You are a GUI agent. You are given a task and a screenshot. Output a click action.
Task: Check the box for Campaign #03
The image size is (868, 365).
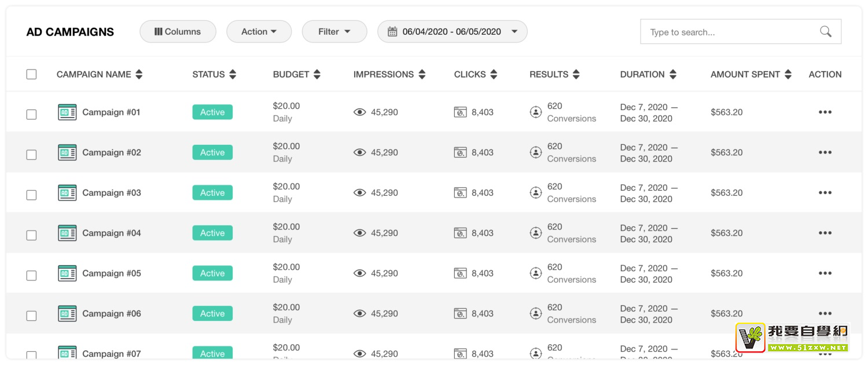point(31,195)
